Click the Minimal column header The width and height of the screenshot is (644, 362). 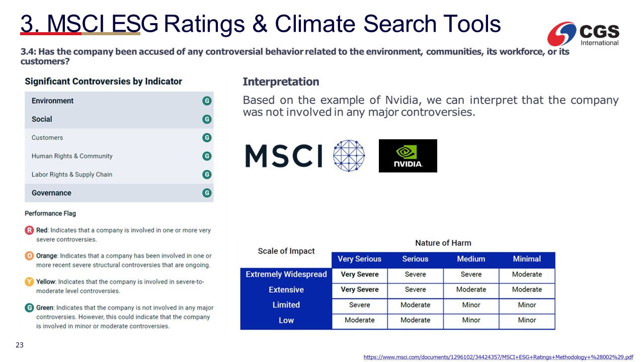pyautogui.click(x=527, y=259)
